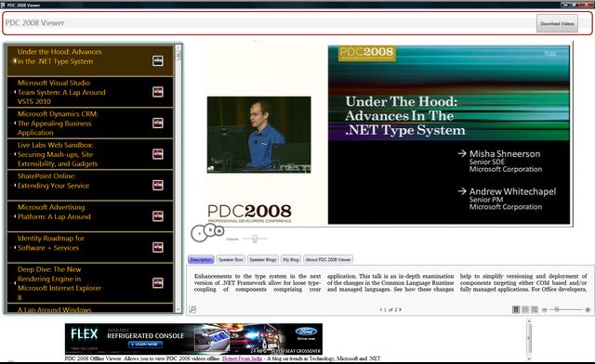The image size is (595, 364).
Task: Open the Speaker Blogs tab
Action: pyautogui.click(x=263, y=259)
